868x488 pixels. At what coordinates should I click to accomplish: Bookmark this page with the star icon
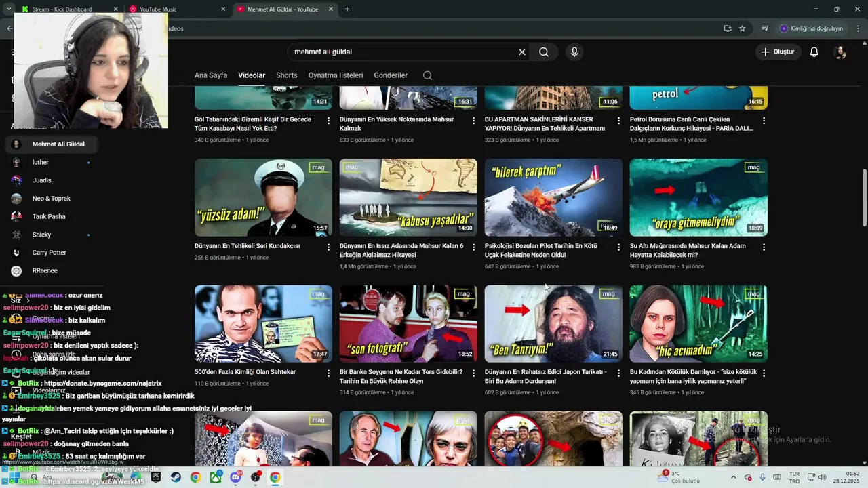(743, 28)
